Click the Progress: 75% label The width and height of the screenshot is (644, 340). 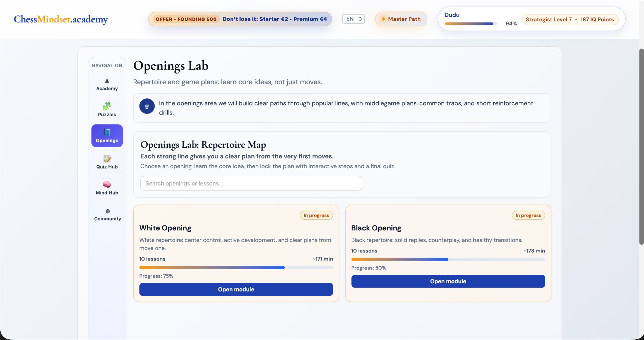point(156,276)
